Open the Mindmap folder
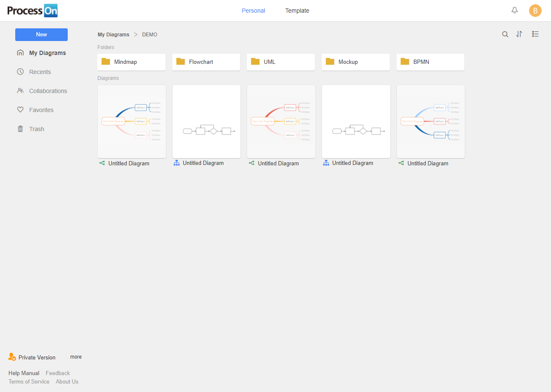 [131, 62]
